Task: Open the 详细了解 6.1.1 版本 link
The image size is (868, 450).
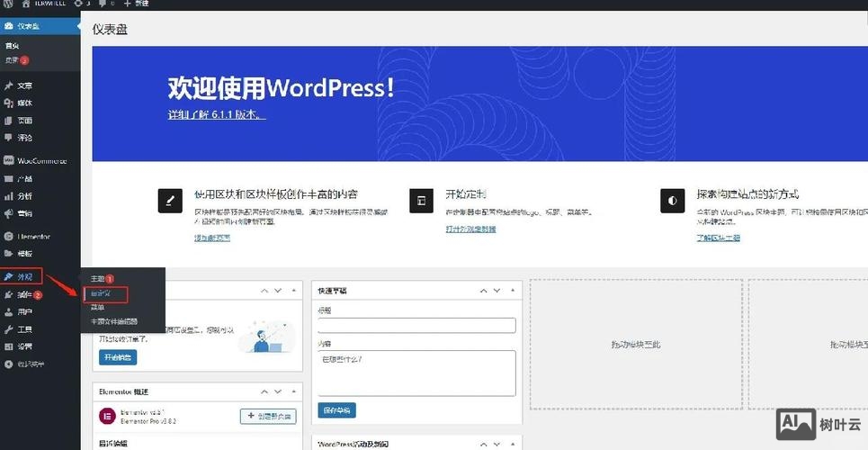Action: [x=217, y=115]
